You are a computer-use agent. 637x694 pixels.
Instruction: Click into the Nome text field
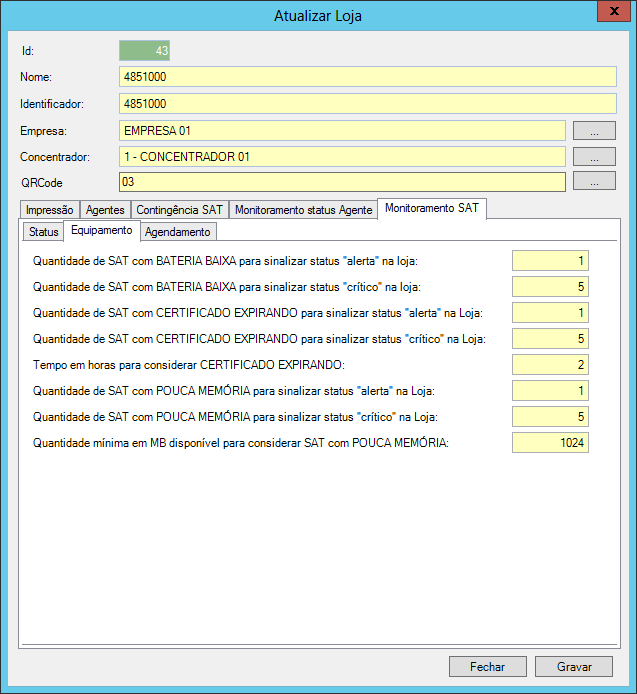coord(367,77)
